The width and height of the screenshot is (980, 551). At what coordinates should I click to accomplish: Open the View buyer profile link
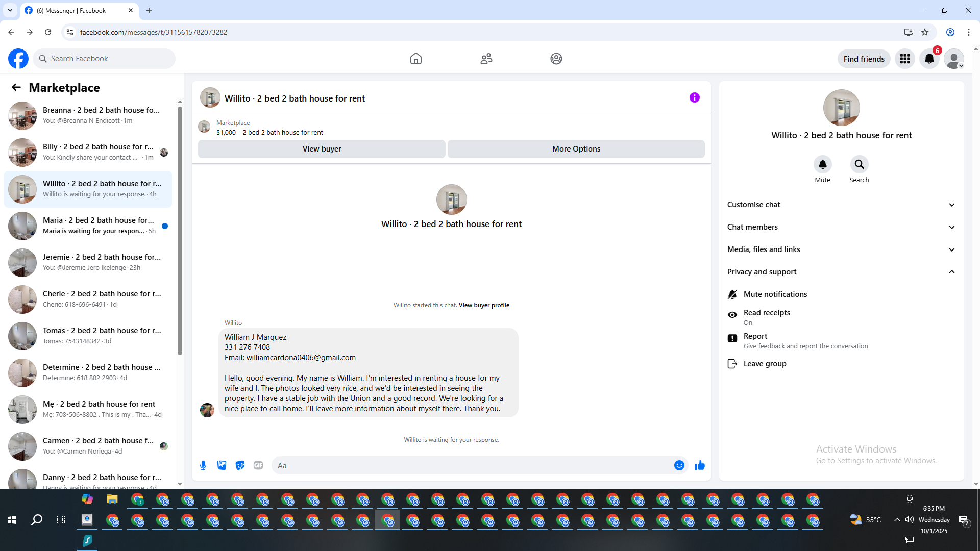click(x=484, y=305)
